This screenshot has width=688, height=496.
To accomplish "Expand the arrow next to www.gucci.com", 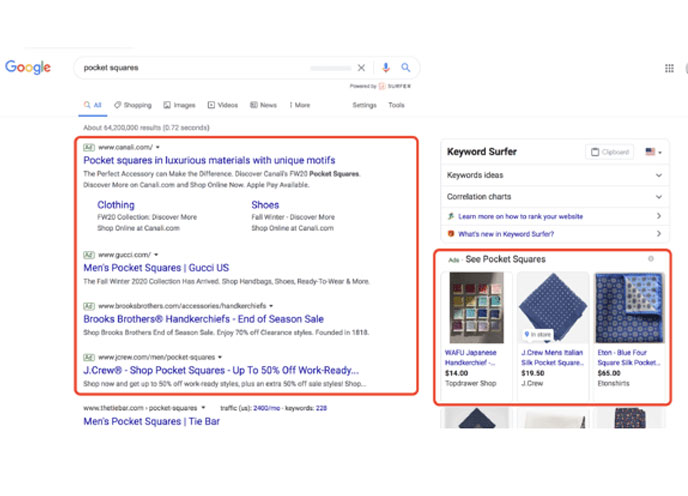I will click(156, 255).
